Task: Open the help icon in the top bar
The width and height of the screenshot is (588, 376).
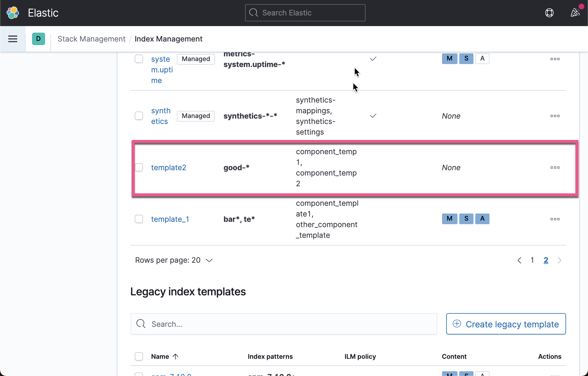Action: click(x=549, y=13)
